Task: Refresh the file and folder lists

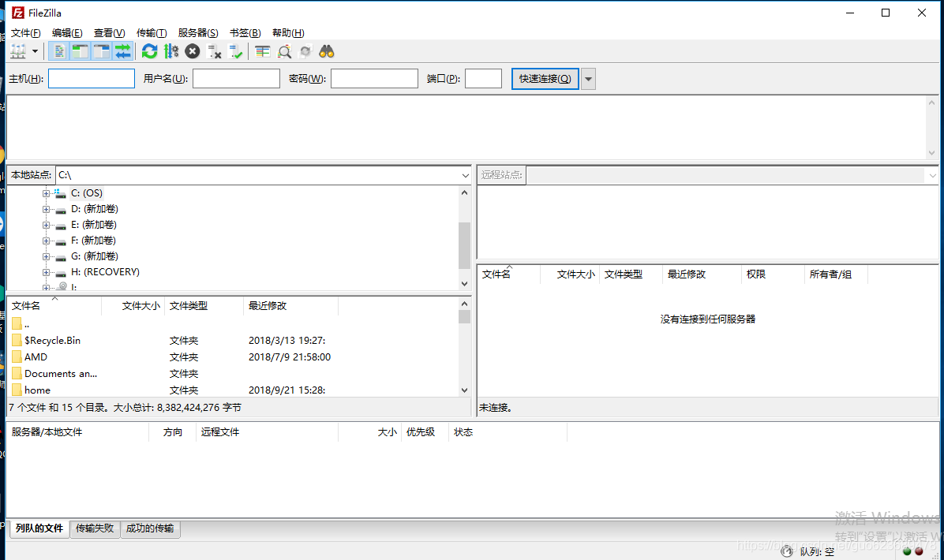Action: 149,52
